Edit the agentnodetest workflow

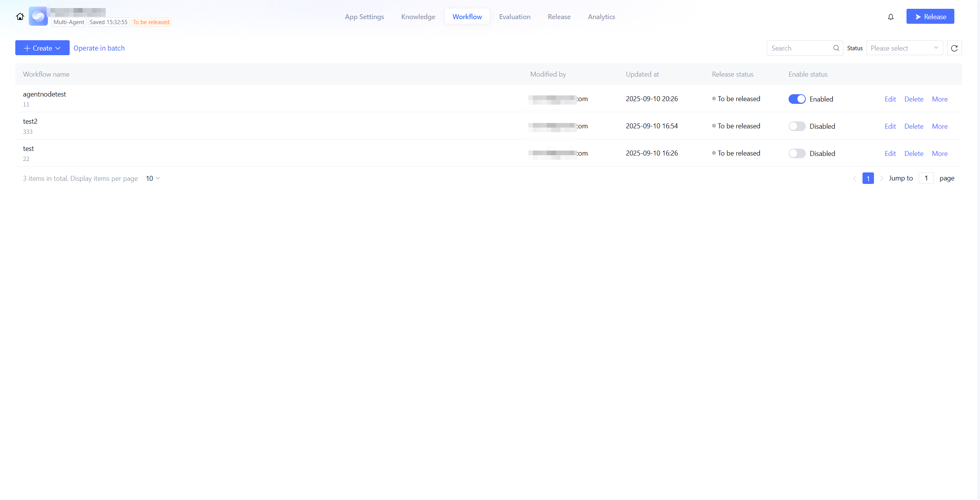pyautogui.click(x=890, y=99)
